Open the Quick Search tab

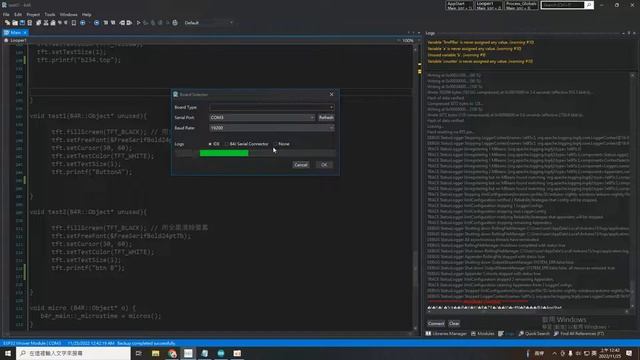coord(534,334)
